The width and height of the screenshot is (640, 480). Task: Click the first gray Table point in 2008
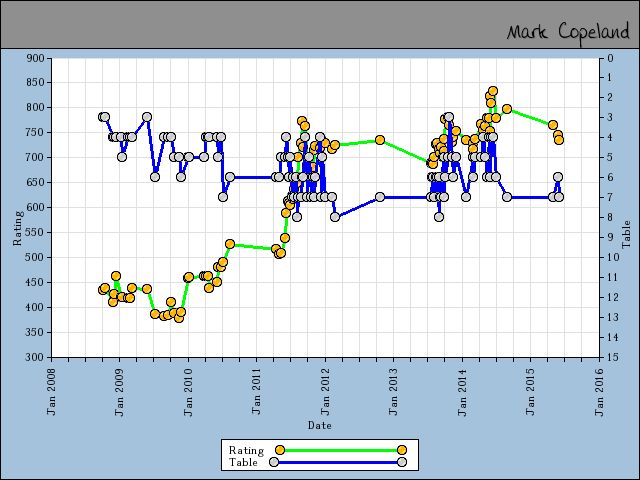[102, 117]
